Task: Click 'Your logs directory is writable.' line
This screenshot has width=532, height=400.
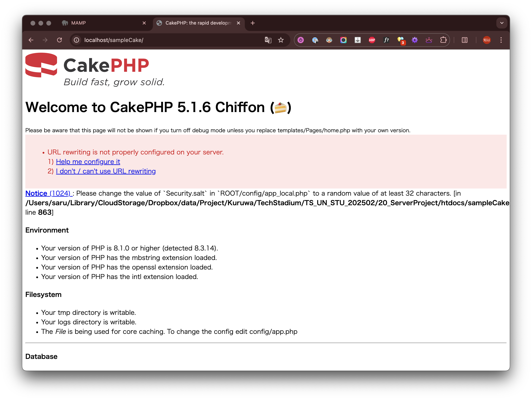Action: click(x=89, y=322)
